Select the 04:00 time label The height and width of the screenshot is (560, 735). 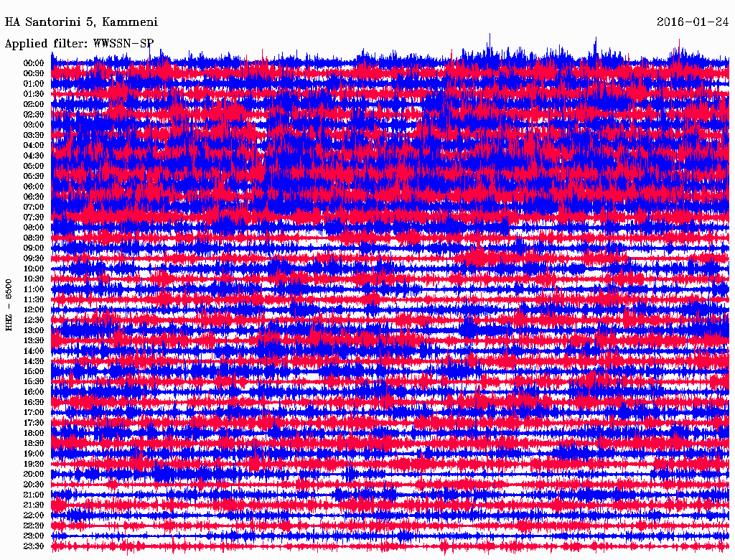(33, 146)
